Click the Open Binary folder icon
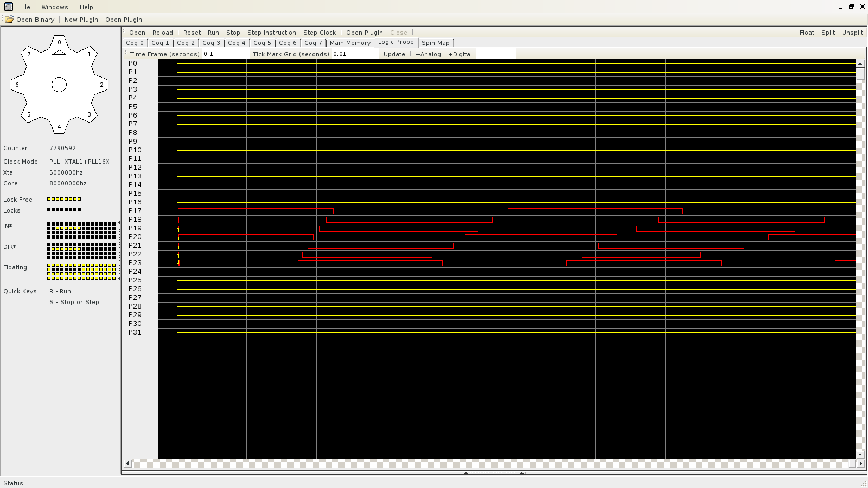The image size is (868, 488). [9, 20]
